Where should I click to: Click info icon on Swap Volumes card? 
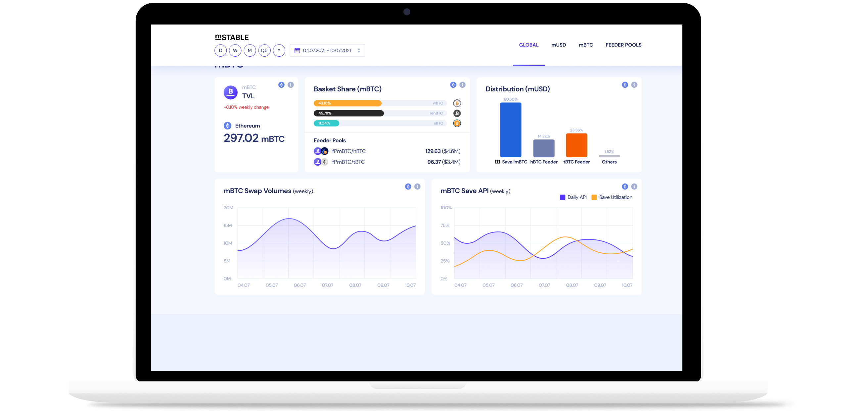click(417, 186)
